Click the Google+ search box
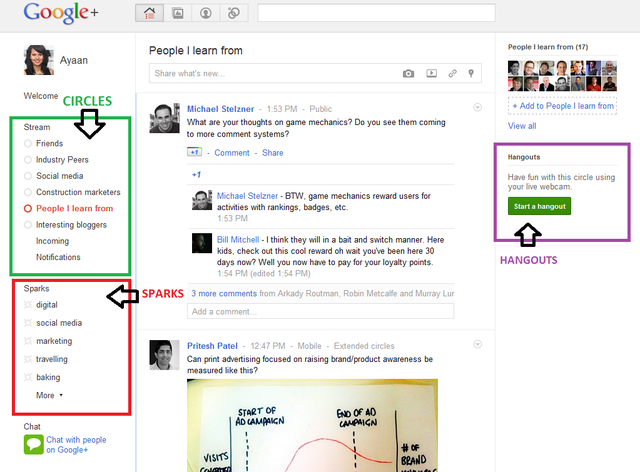Screen dimensions: 640x472 [x=376, y=13]
